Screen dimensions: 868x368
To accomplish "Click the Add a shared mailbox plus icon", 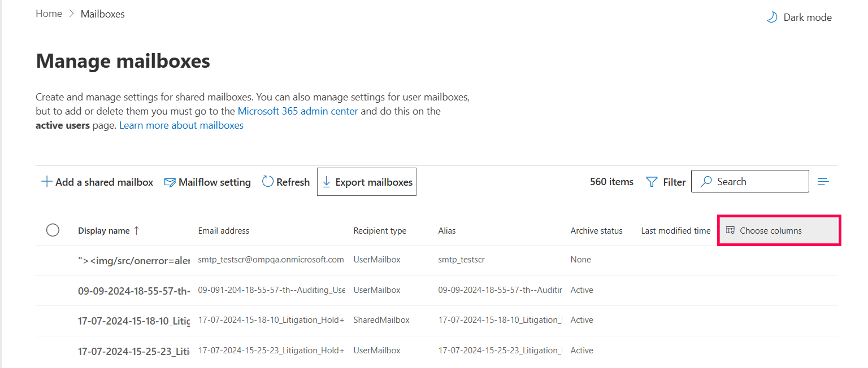I will pyautogui.click(x=47, y=182).
